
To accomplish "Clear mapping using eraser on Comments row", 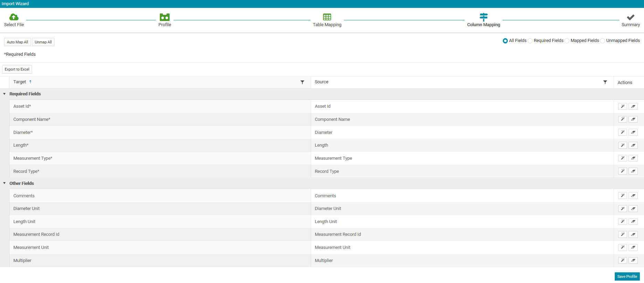I will click(x=633, y=196).
